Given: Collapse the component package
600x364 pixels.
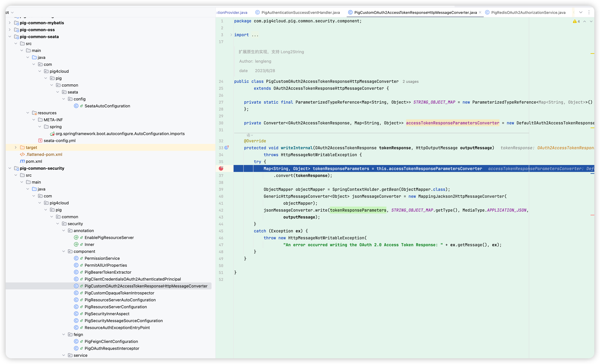Looking at the screenshot, I should pyautogui.click(x=64, y=251).
